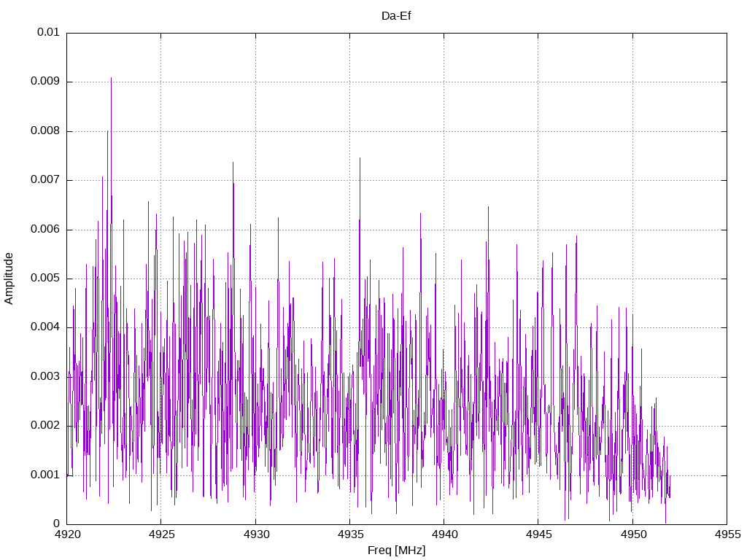Click x-axis tick label 4925

point(161,534)
